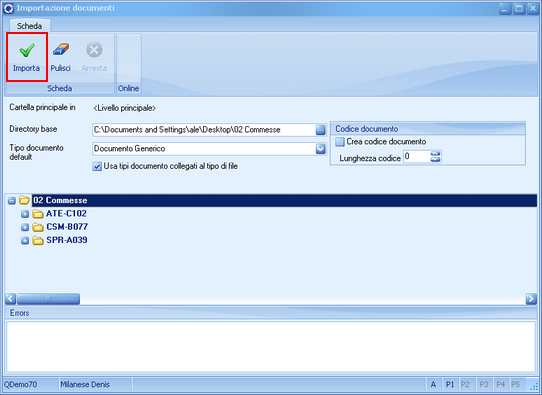
Task: Click the Importa green checkmark icon
Action: pos(27,50)
